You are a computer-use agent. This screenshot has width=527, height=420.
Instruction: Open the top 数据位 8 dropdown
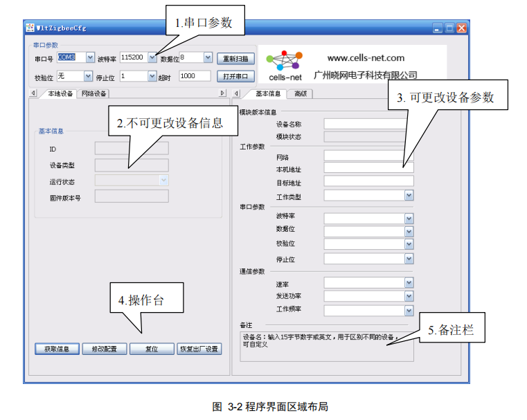tap(208, 57)
